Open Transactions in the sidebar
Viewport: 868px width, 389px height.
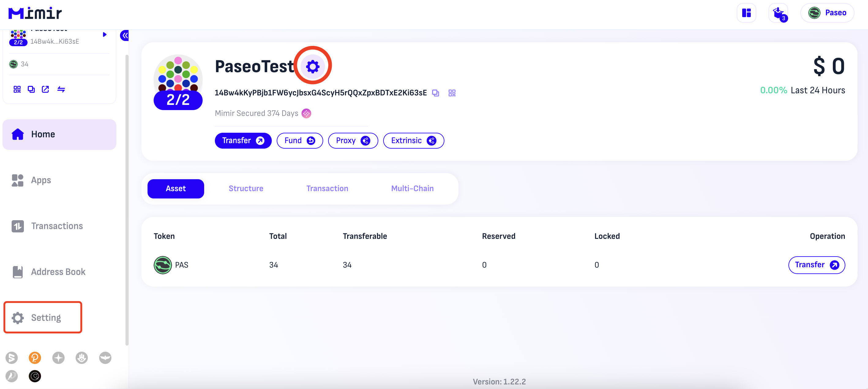[57, 226]
